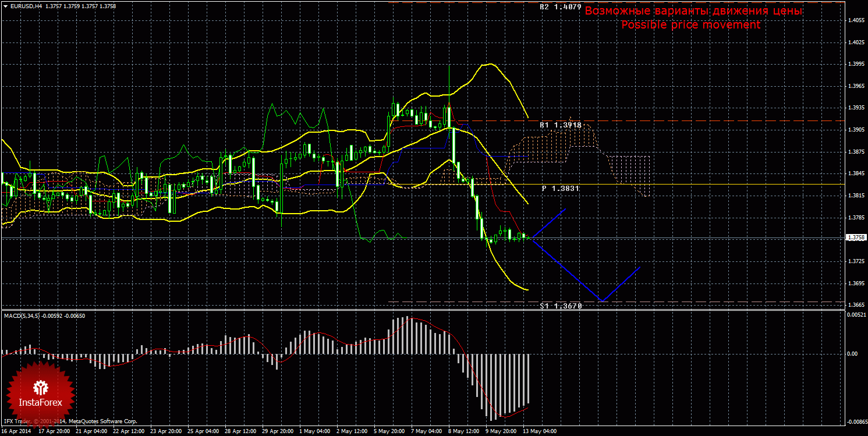Select the 1.3695 price scale label
The width and height of the screenshot is (868, 436).
[856, 283]
